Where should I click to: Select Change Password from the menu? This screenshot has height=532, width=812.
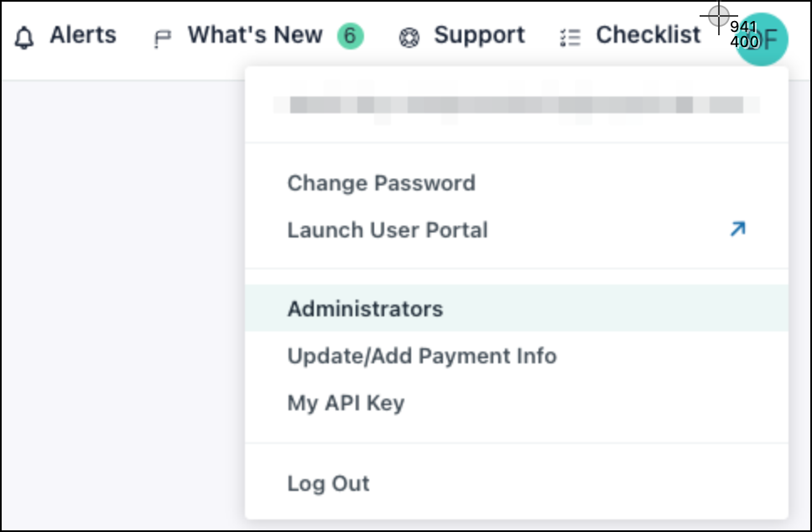[381, 183]
